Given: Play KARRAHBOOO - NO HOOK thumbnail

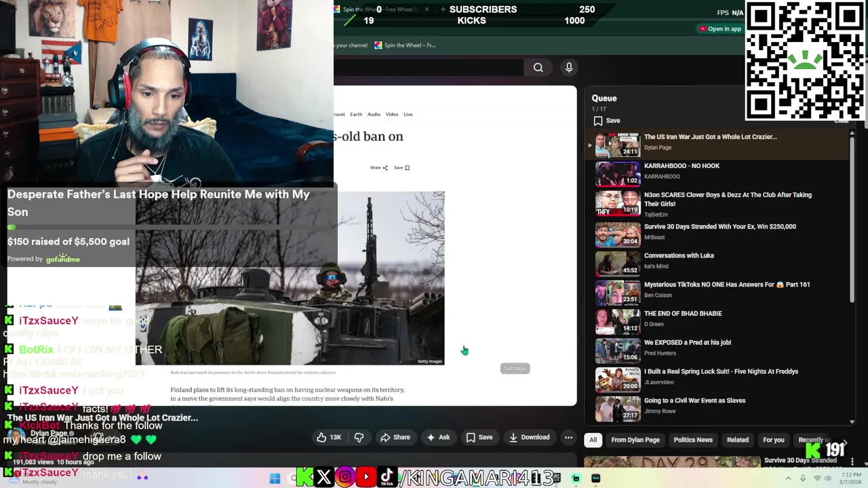Looking at the screenshot, I should click(x=618, y=174).
